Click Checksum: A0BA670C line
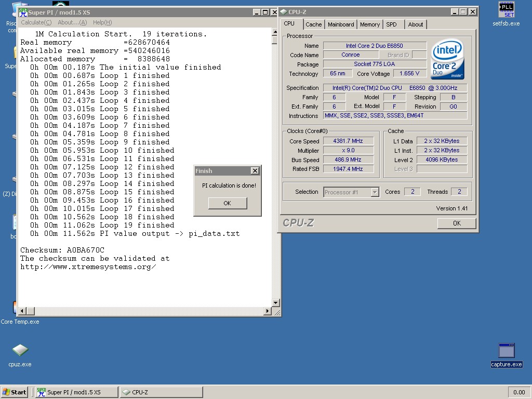 pos(62,250)
